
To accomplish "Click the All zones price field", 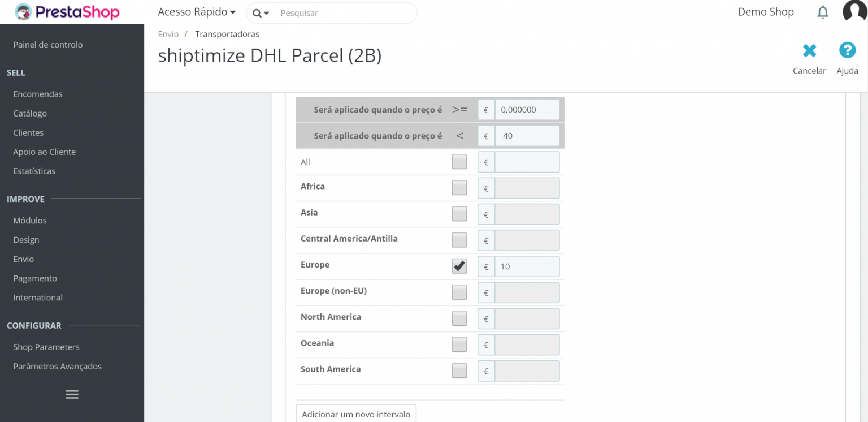I will tap(527, 162).
